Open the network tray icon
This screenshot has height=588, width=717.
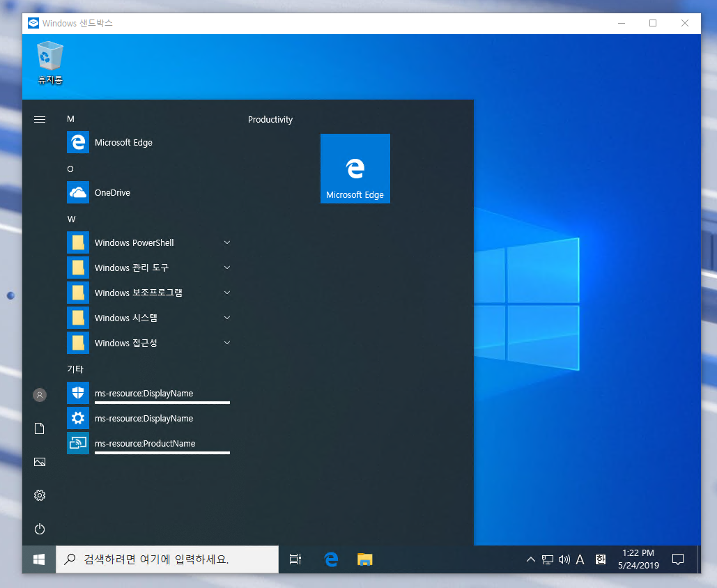pyautogui.click(x=548, y=559)
